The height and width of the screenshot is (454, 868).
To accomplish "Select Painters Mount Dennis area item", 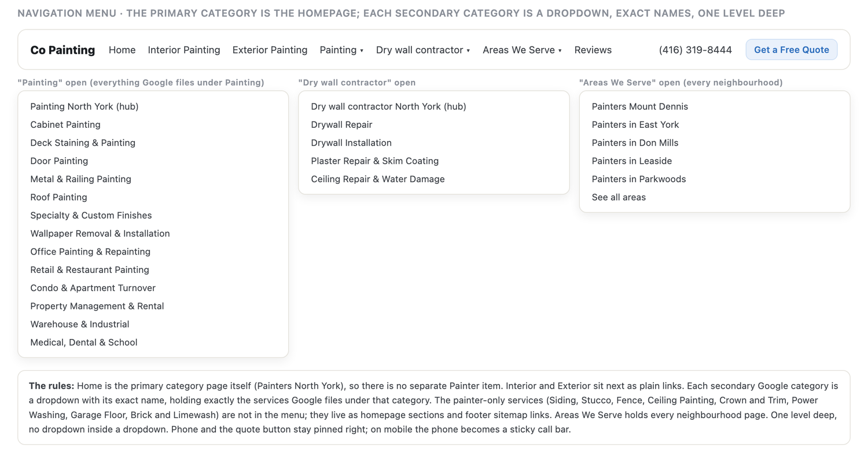I will pos(640,106).
